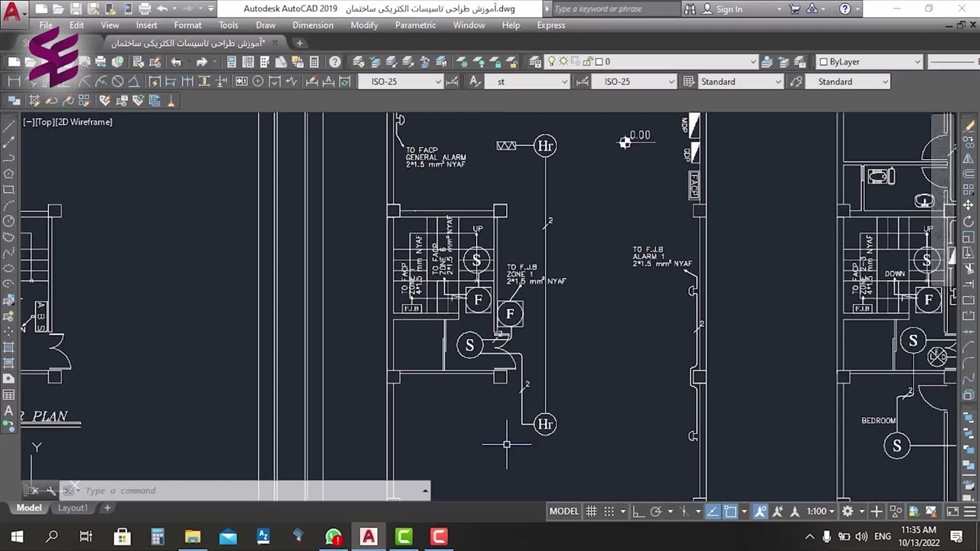This screenshot has height=551, width=980.
Task: Click the Undo arrow in the toolbar
Action: (176, 62)
